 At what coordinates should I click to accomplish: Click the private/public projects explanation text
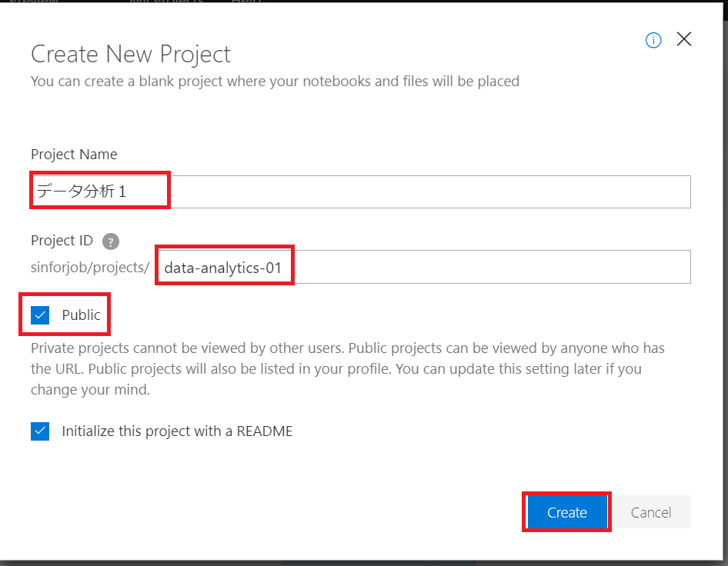(347, 368)
